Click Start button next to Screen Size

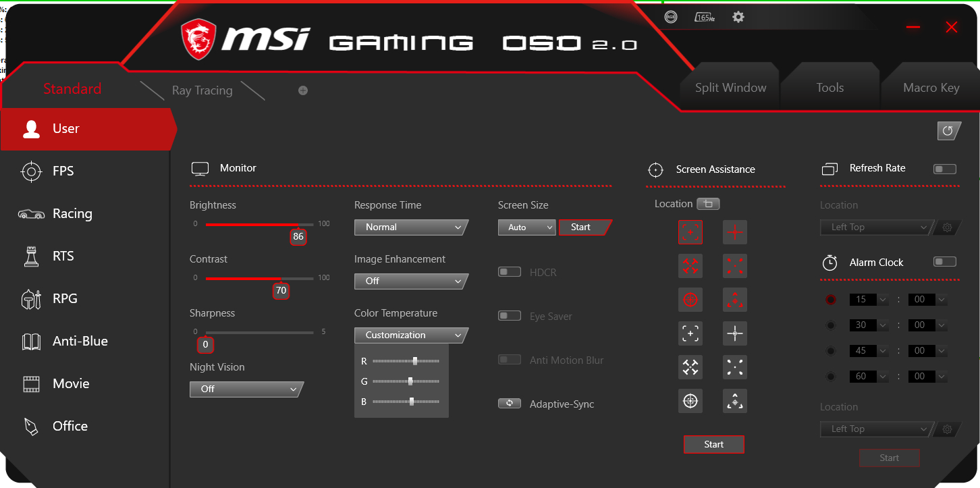coord(584,227)
